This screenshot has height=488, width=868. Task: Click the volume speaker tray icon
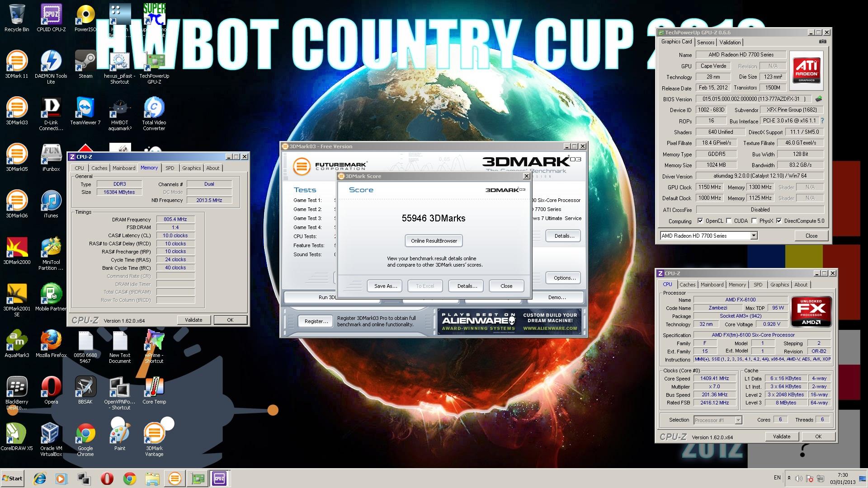pos(799,479)
